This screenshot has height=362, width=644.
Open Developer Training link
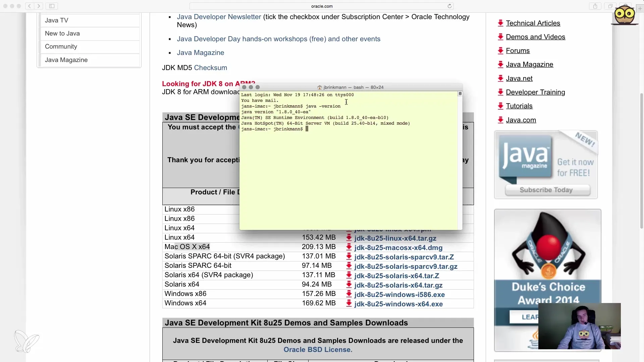click(535, 92)
